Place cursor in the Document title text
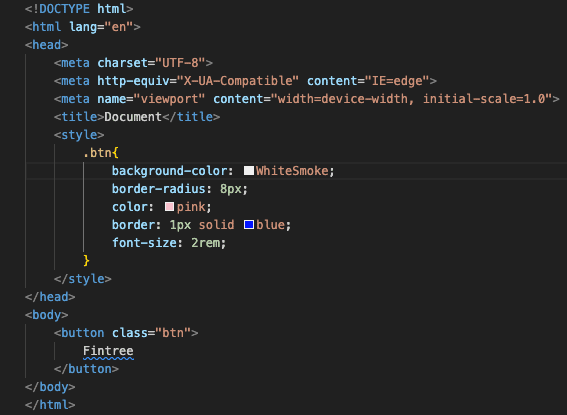The width and height of the screenshot is (567, 415). click(x=133, y=117)
